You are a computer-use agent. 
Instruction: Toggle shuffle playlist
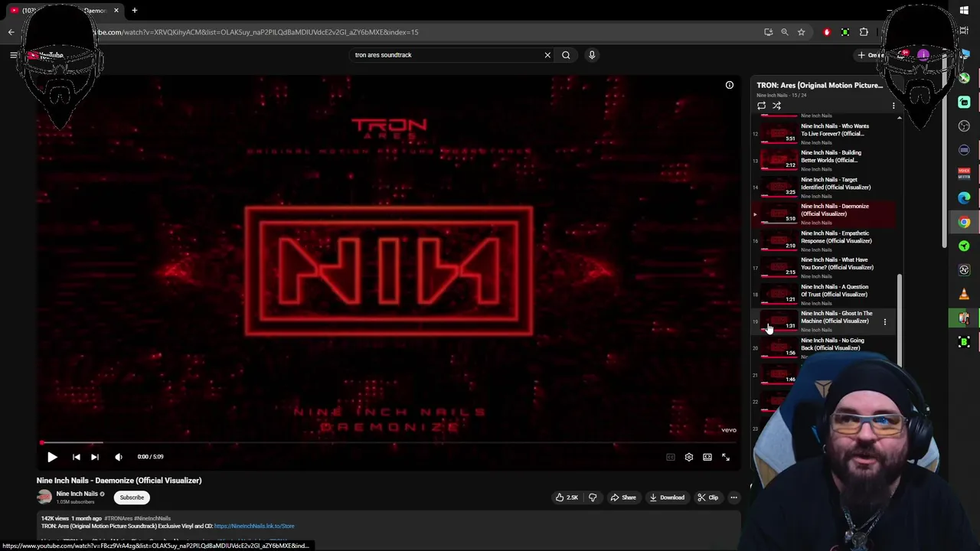(776, 106)
